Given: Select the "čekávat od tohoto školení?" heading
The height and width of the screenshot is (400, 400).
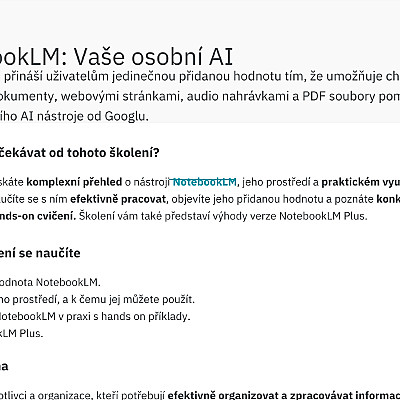Looking at the screenshot, I should (x=80, y=153).
